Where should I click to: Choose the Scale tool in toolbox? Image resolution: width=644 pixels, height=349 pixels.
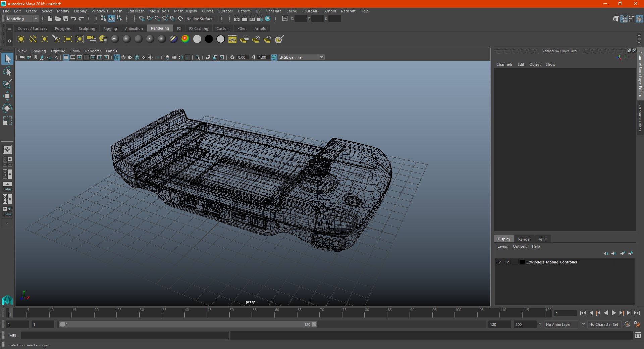click(x=7, y=121)
